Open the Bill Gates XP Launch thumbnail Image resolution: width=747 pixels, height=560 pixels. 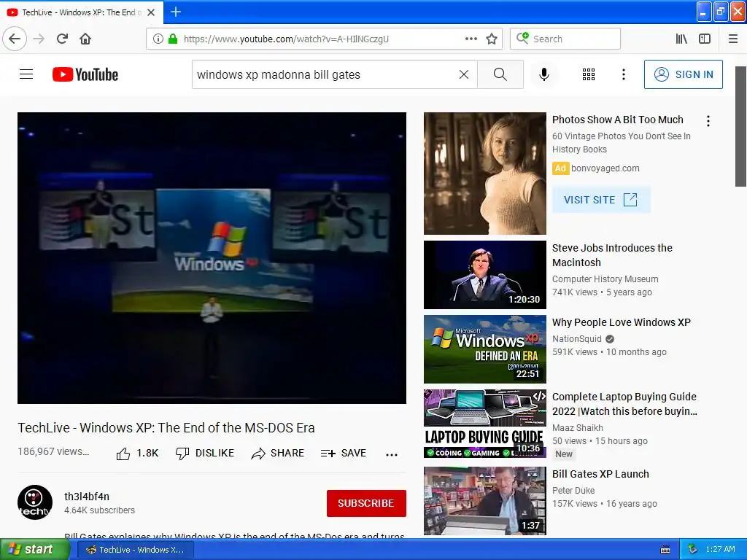485,501
